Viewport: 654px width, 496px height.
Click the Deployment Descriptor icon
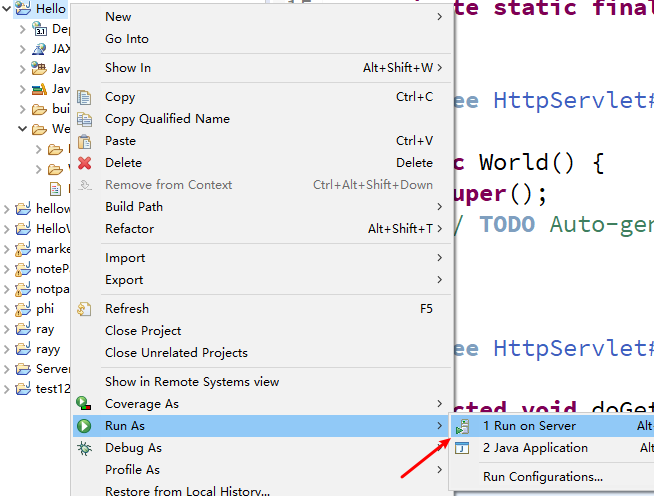[39, 29]
